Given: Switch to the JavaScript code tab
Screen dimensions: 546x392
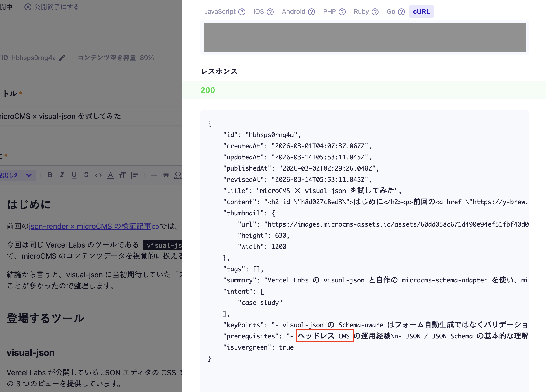Looking at the screenshot, I should point(220,12).
